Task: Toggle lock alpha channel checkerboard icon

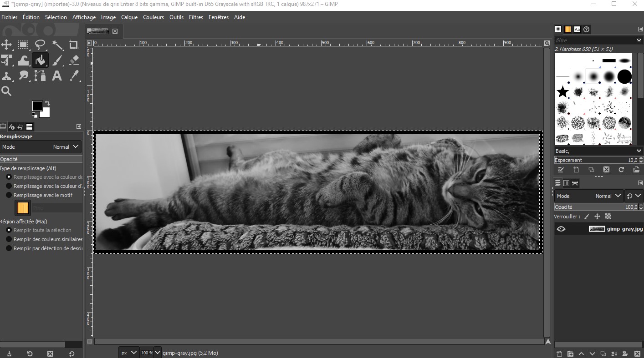Action: 608,217
